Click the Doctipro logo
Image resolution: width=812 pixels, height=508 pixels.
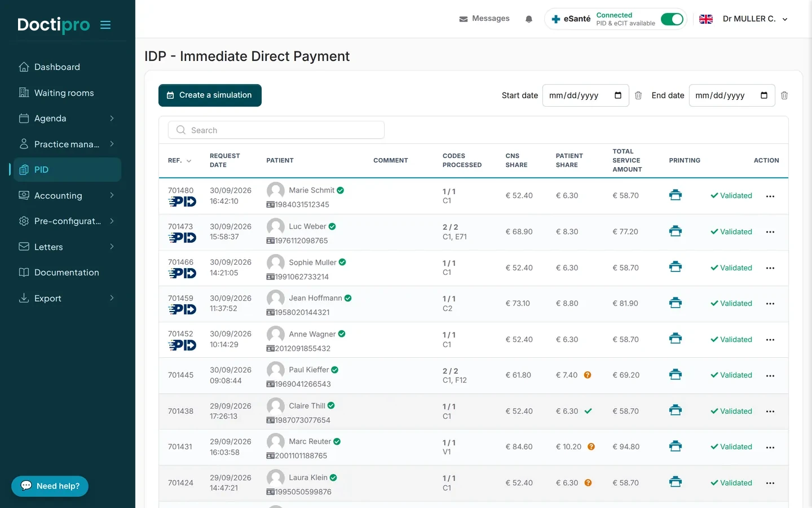click(54, 25)
